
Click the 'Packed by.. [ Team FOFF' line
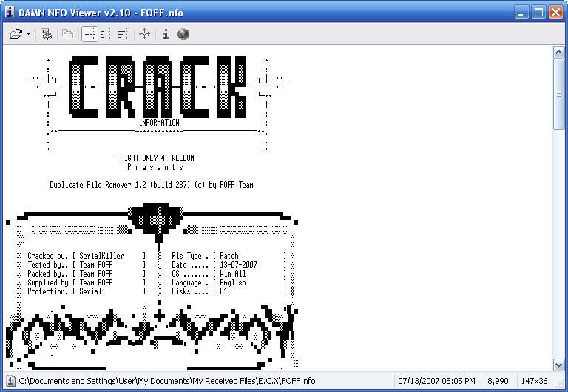(87, 274)
